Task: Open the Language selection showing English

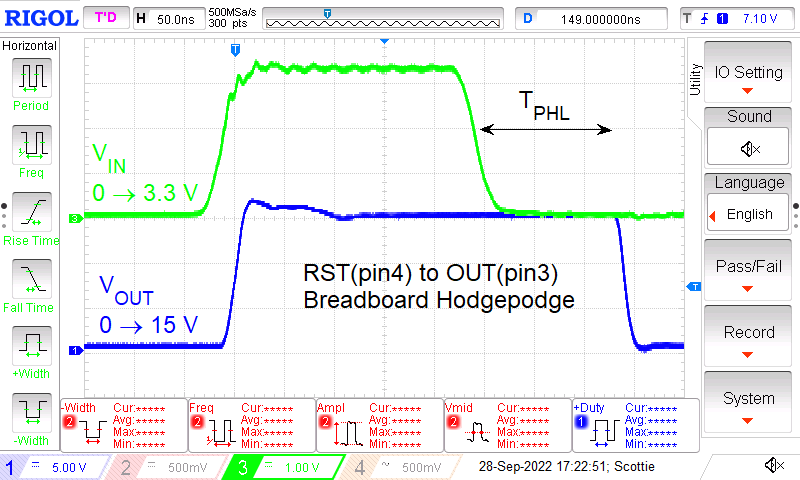Action: [748, 213]
